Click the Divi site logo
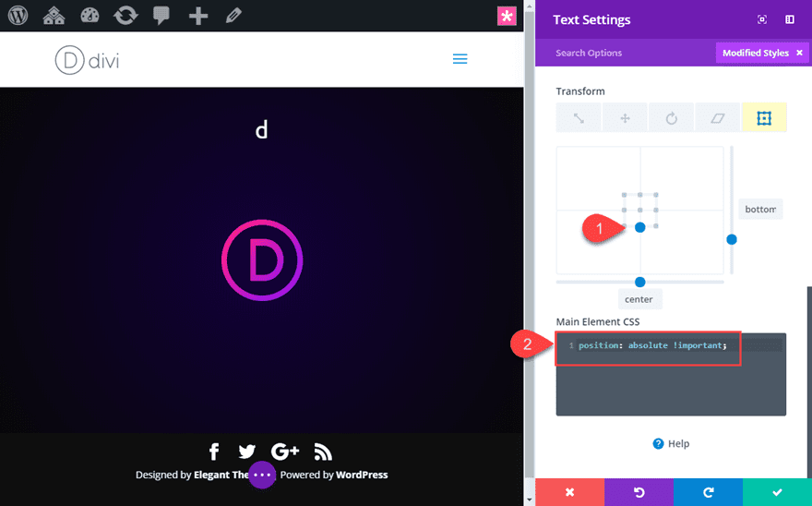 87,60
